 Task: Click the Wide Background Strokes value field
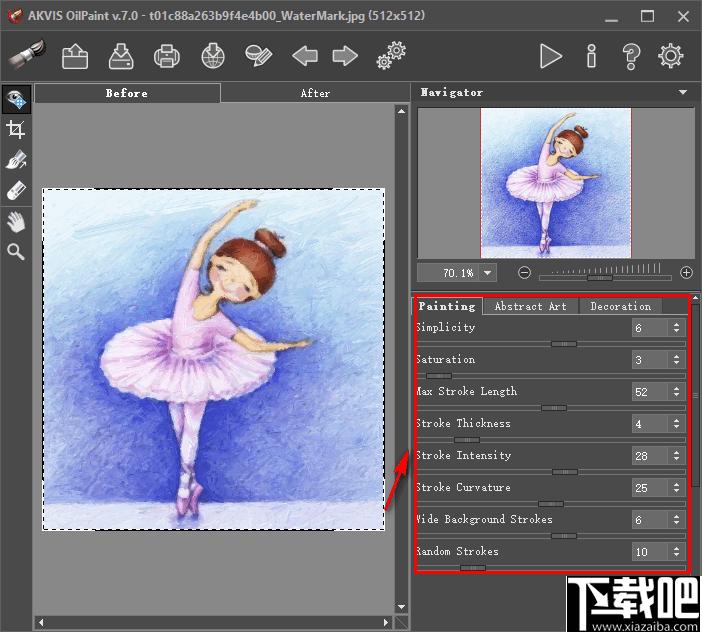coord(650,520)
